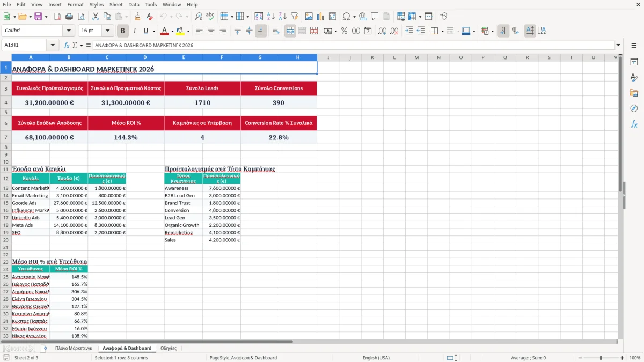Image resolution: width=644 pixels, height=362 pixels.
Task: Click the Save document icon
Action: pos(39,17)
